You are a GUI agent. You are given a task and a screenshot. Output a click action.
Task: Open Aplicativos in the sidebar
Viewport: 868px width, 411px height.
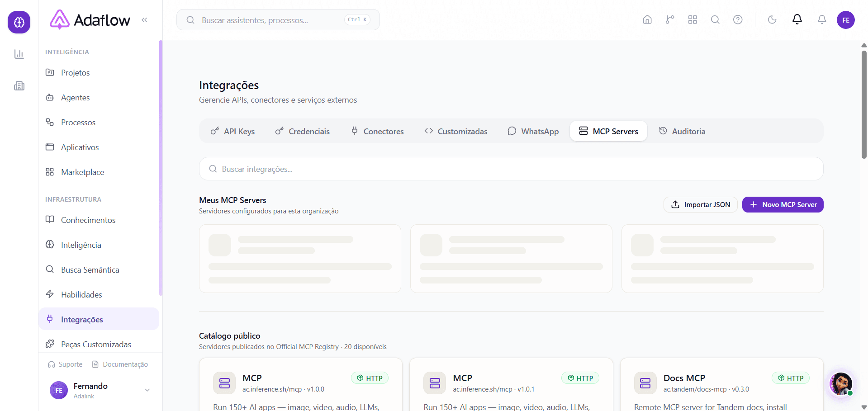pyautogui.click(x=99, y=147)
